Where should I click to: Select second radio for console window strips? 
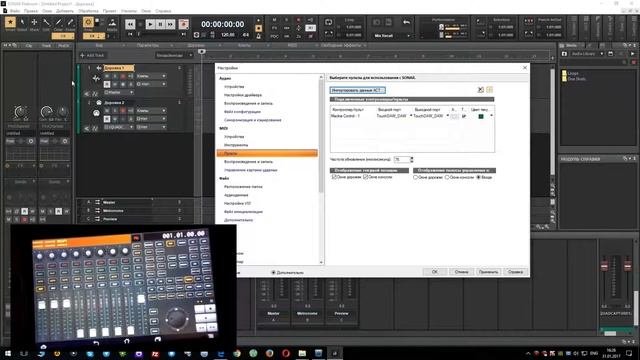tap(447, 178)
